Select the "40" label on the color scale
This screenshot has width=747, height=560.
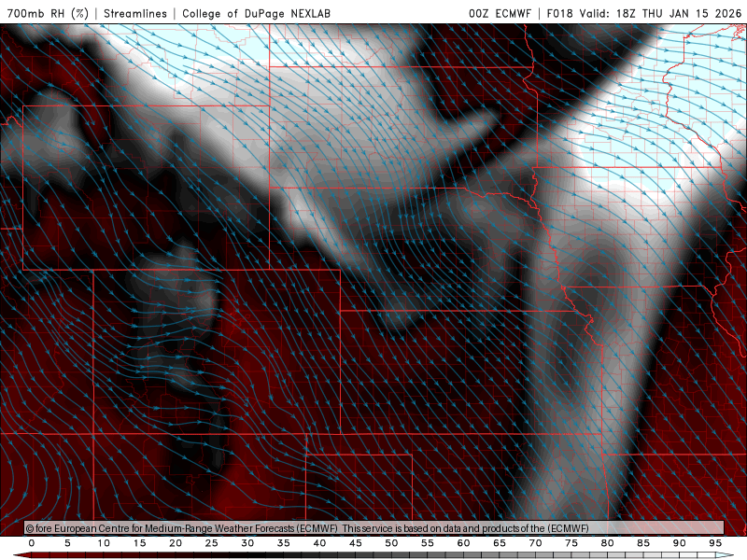click(319, 543)
